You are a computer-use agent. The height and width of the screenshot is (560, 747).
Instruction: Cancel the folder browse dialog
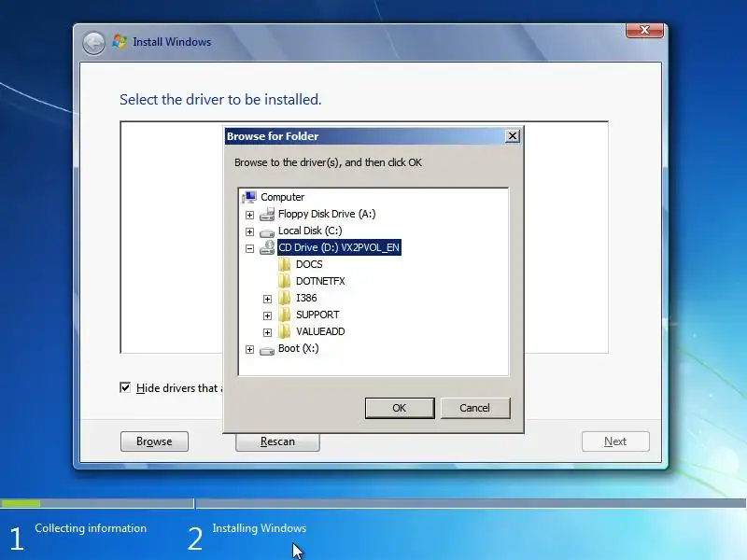click(x=475, y=408)
